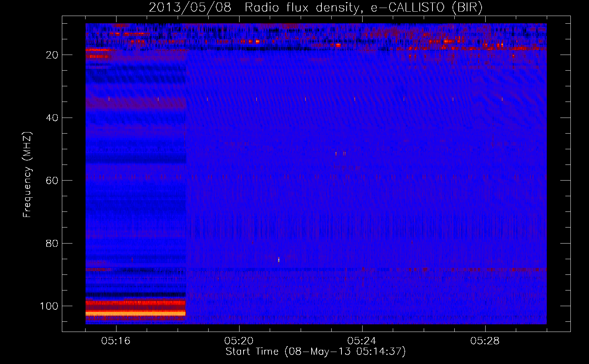
Task: Click the plot title 'Radio flux density, e-CALLISTO (BIR)'
Action: (363, 8)
